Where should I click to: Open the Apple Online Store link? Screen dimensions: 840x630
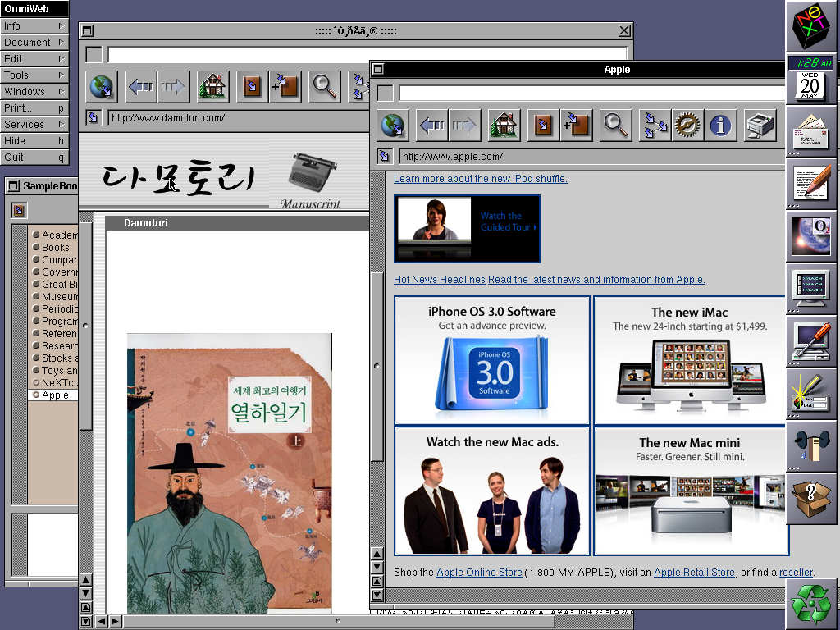click(x=479, y=572)
